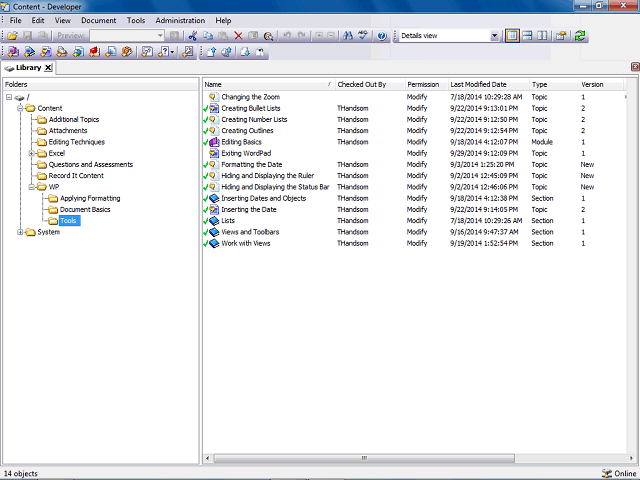The image size is (640, 480).
Task: Open the Edit menu
Action: pos(38,20)
